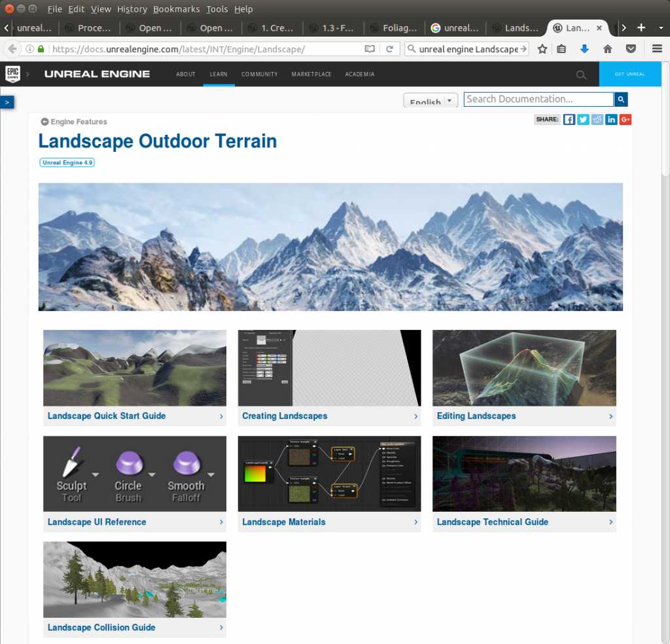Open the Firefox hamburger menu
Screen dimensions: 670x644
click(657, 49)
